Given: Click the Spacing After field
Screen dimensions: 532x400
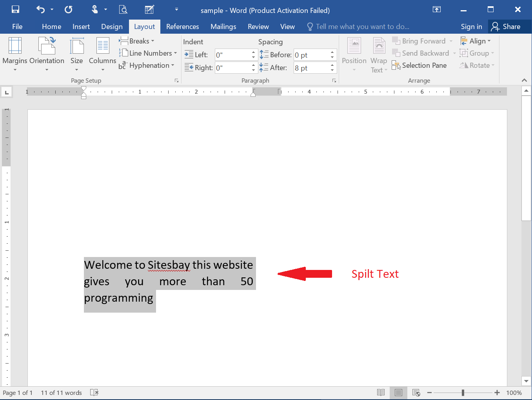Looking at the screenshot, I should 311,68.
